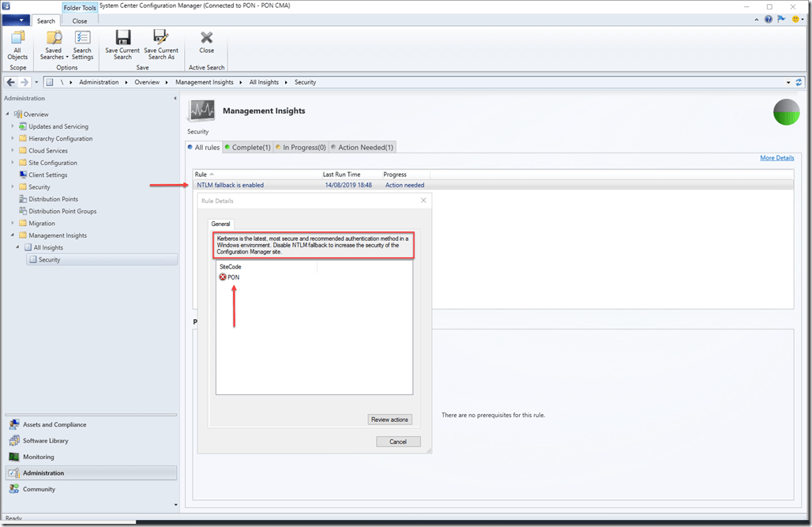Viewport: 812px width, 527px height.
Task: Open Search Settings in the ribbon
Action: pos(82,44)
